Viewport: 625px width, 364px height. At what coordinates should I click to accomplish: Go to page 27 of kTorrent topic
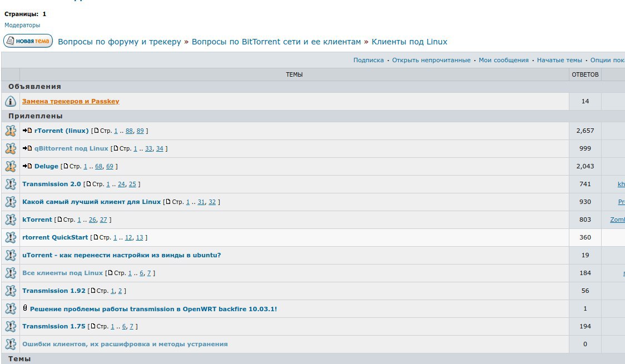click(x=103, y=220)
